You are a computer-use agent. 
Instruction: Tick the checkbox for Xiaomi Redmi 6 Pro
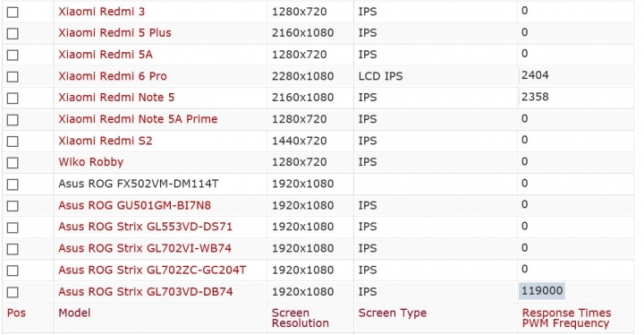tap(13, 77)
